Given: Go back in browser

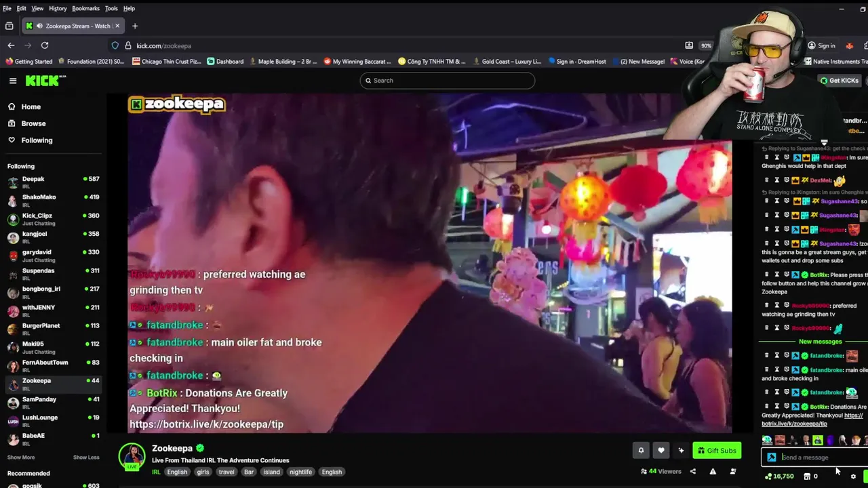Looking at the screenshot, I should point(11,45).
